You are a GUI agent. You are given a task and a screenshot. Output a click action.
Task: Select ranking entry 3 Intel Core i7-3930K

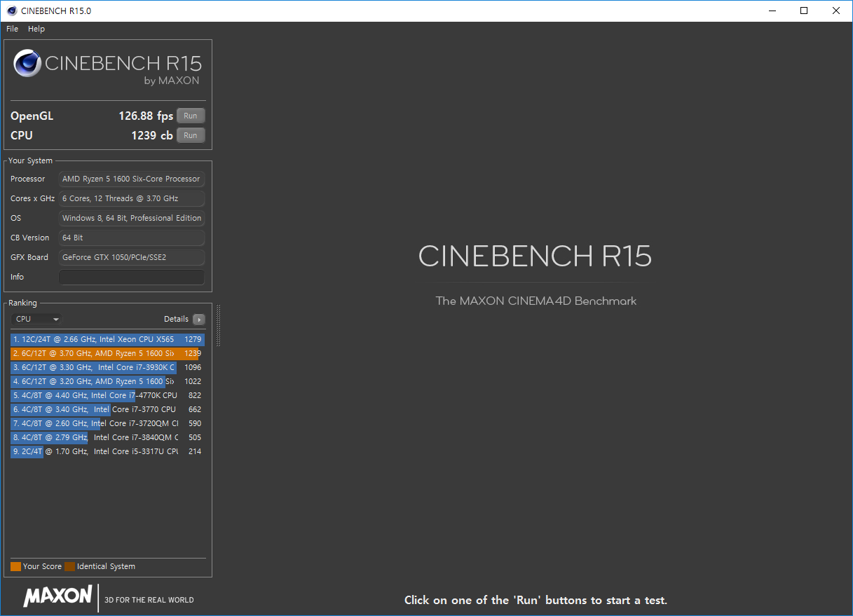coord(107,367)
